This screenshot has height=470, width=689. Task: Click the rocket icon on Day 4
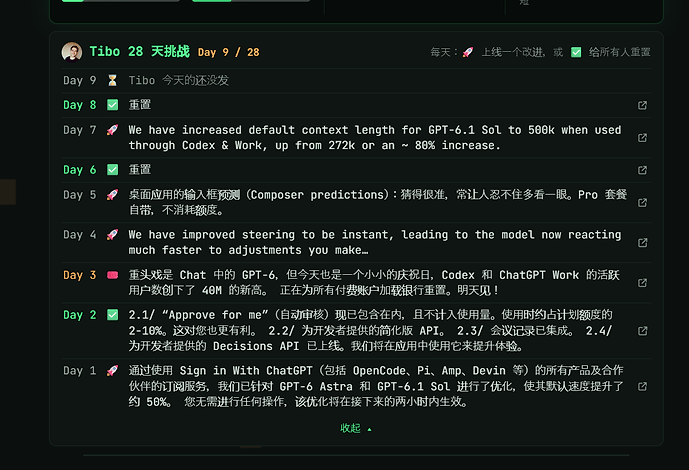tap(112, 235)
